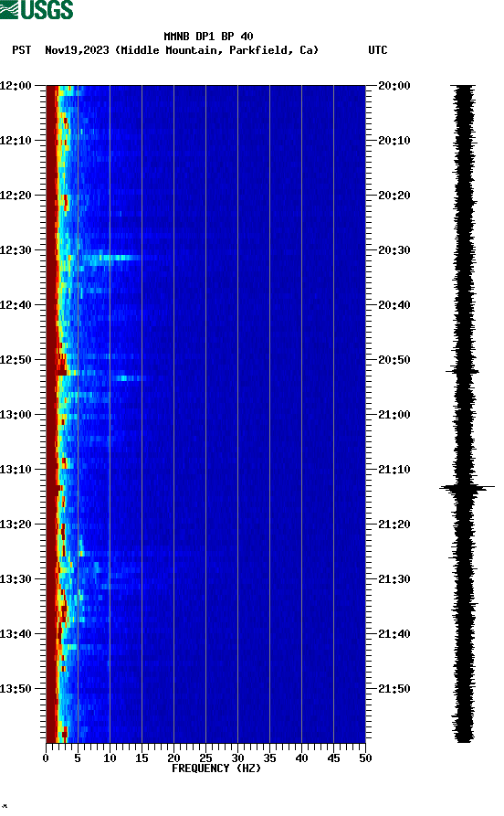Click the UTC time label '21:00'
Image resolution: width=504 pixels, height=816 pixels.
tap(394, 415)
